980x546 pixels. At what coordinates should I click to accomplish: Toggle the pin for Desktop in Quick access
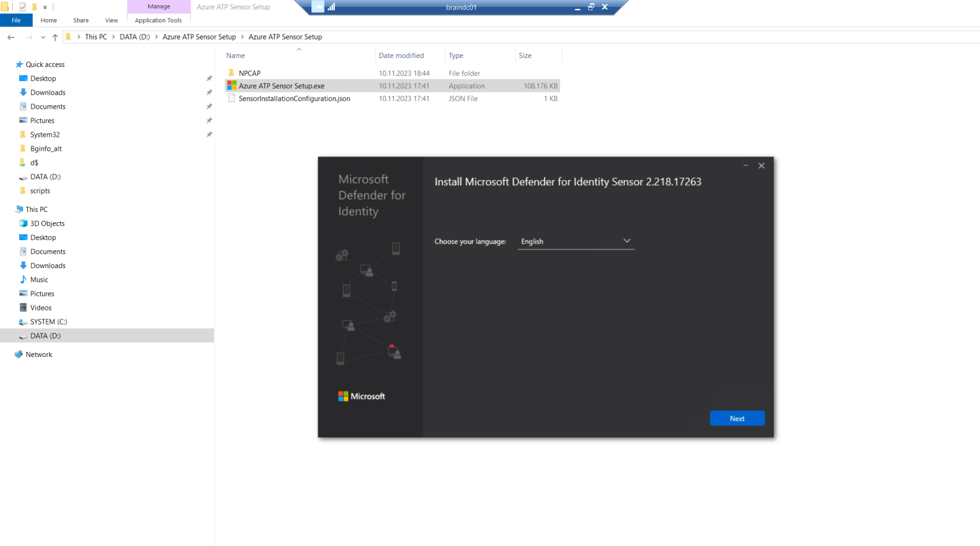209,78
